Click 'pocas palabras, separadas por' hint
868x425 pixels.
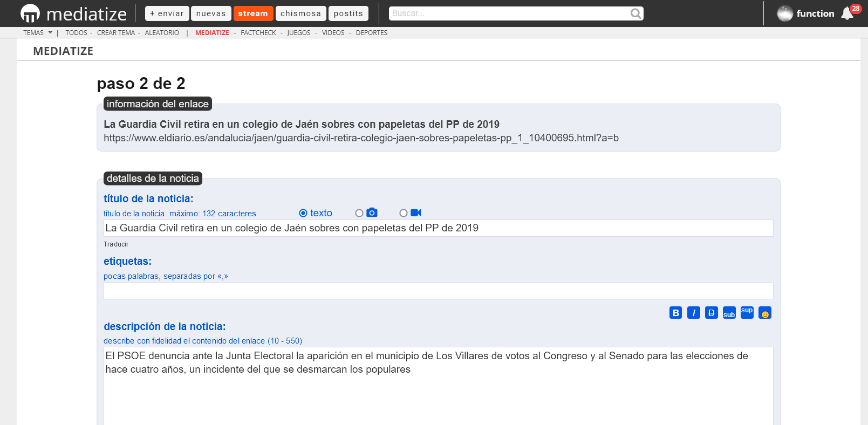coord(166,276)
